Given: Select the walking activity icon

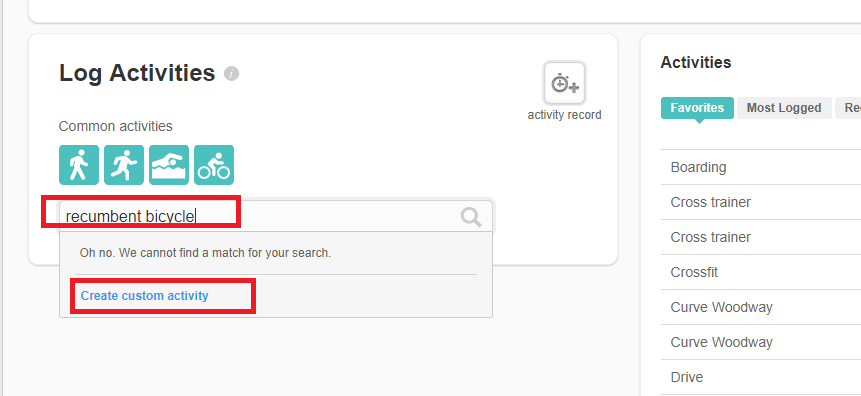Looking at the screenshot, I should [79, 165].
